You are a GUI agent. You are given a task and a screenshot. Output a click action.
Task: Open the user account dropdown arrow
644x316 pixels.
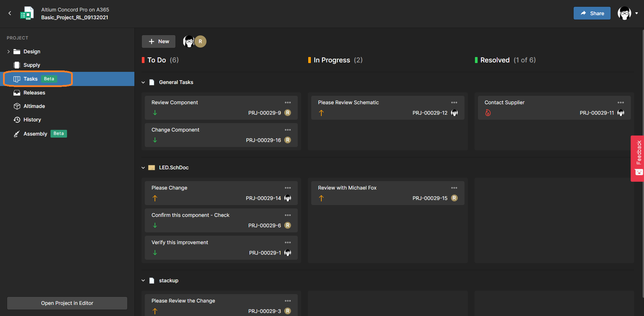pyautogui.click(x=637, y=13)
